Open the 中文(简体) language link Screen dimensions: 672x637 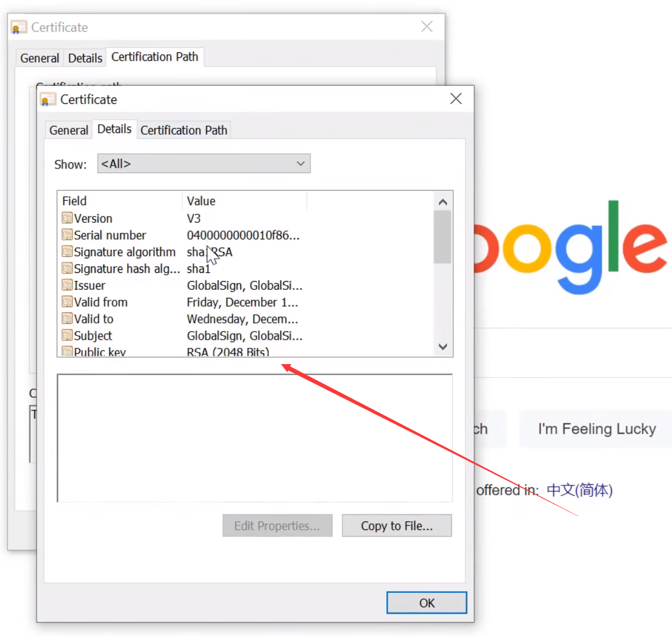(x=579, y=490)
